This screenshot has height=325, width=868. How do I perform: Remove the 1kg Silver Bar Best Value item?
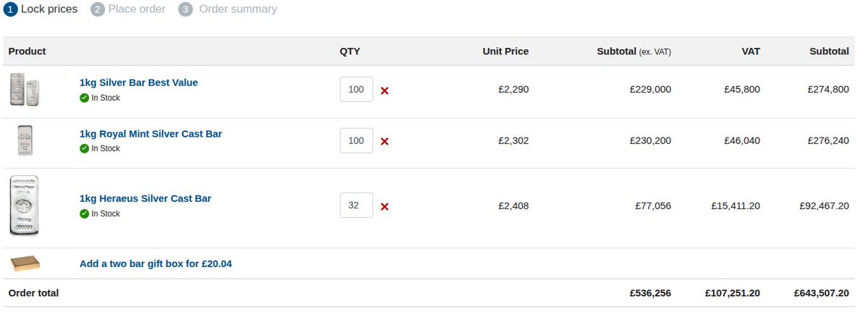[x=385, y=90]
